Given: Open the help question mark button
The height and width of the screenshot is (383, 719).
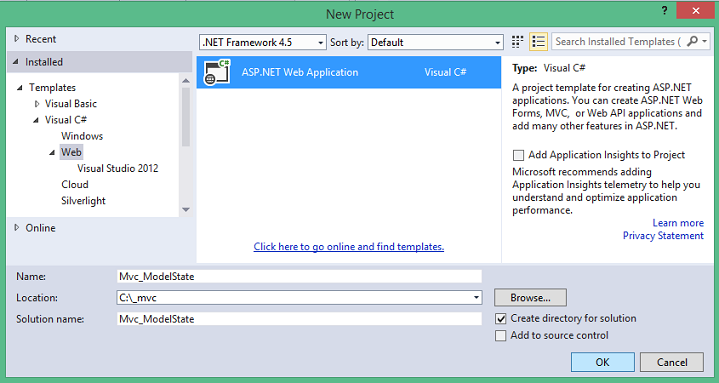Looking at the screenshot, I should (664, 11).
